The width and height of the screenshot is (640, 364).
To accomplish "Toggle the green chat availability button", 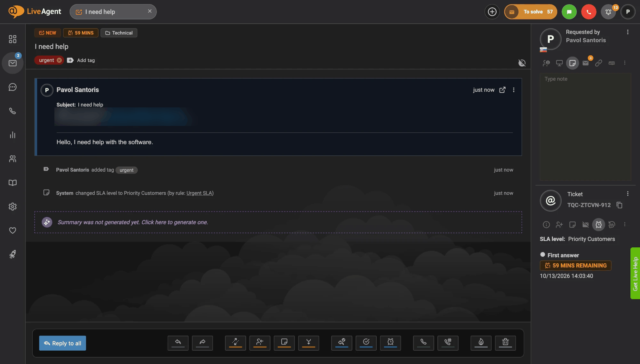I will tap(569, 12).
